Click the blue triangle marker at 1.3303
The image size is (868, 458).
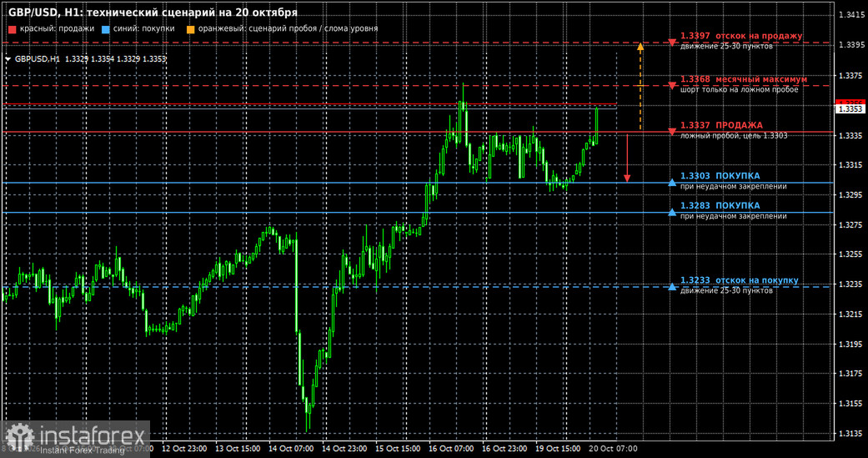(672, 182)
